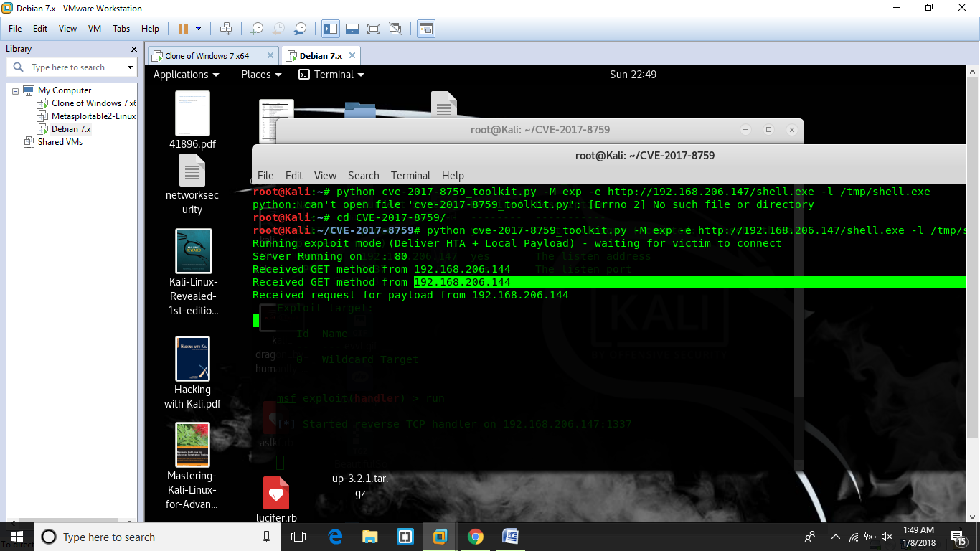Screen dimensions: 980x551
Task: Select the lucifer.rb desktop file
Action: (x=276, y=500)
